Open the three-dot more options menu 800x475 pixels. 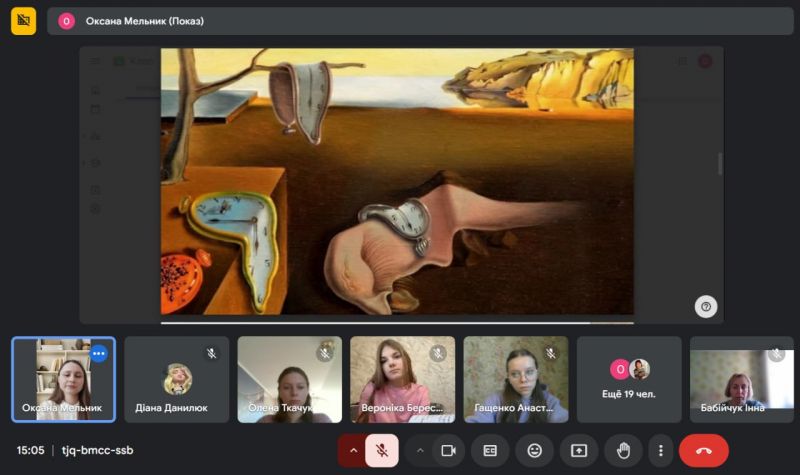coord(661,451)
